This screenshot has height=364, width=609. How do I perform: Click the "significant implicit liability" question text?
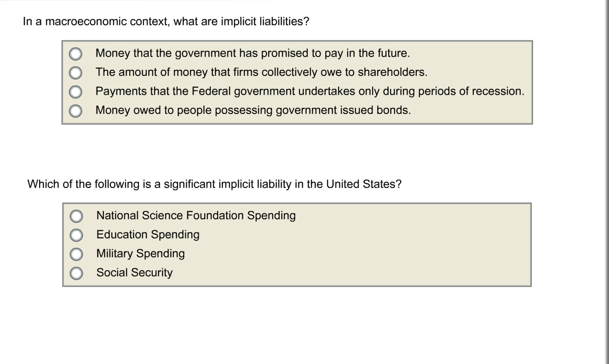coord(214,184)
